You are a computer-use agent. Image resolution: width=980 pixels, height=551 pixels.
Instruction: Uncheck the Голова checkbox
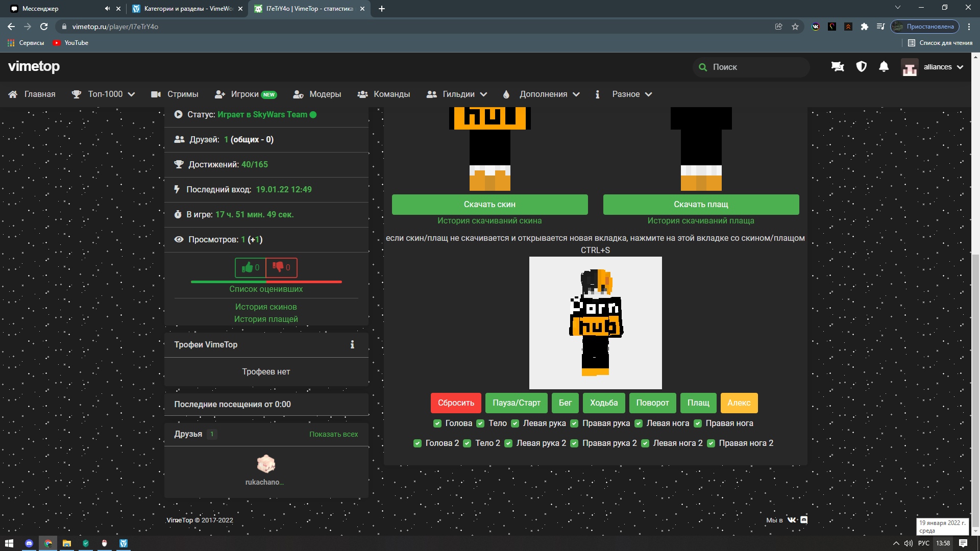point(437,423)
